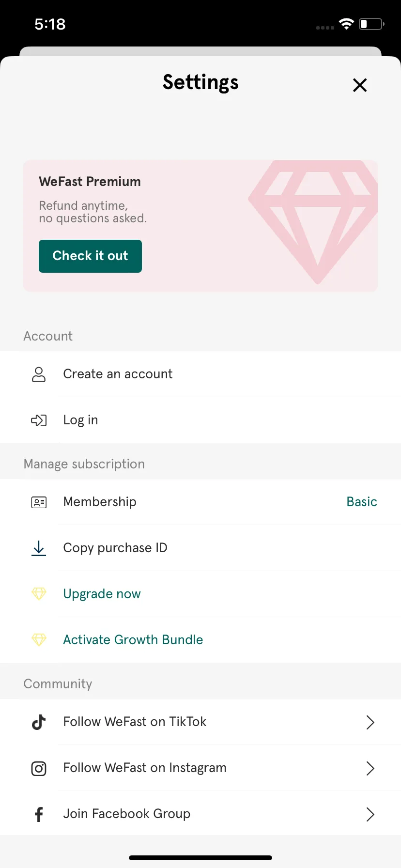Tap the TikTok logo icon
This screenshot has height=868, width=401.
point(39,722)
